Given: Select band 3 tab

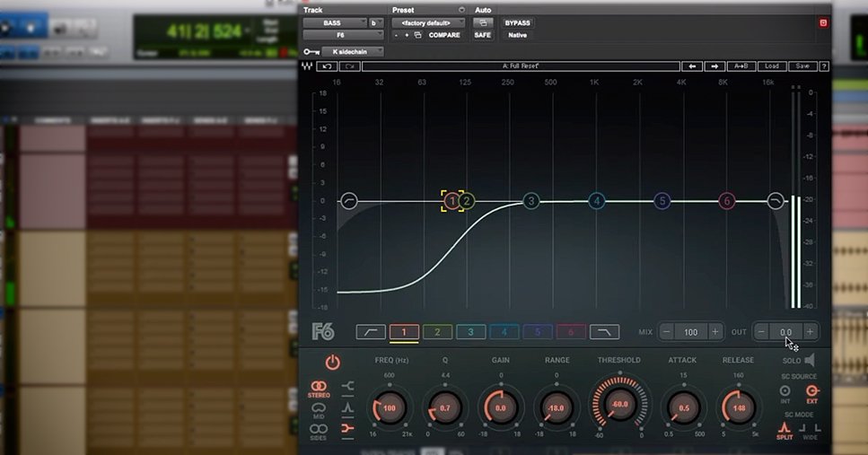Looking at the screenshot, I should (x=470, y=332).
